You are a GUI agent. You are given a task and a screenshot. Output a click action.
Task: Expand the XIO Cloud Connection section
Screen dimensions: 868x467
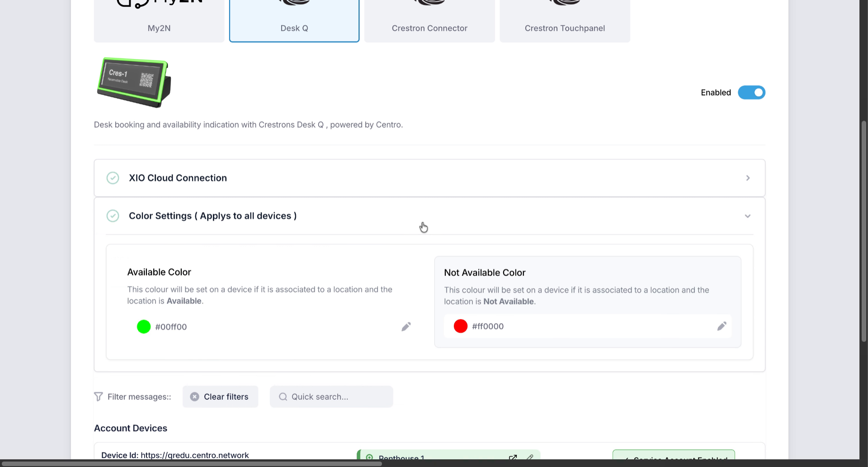tap(748, 178)
